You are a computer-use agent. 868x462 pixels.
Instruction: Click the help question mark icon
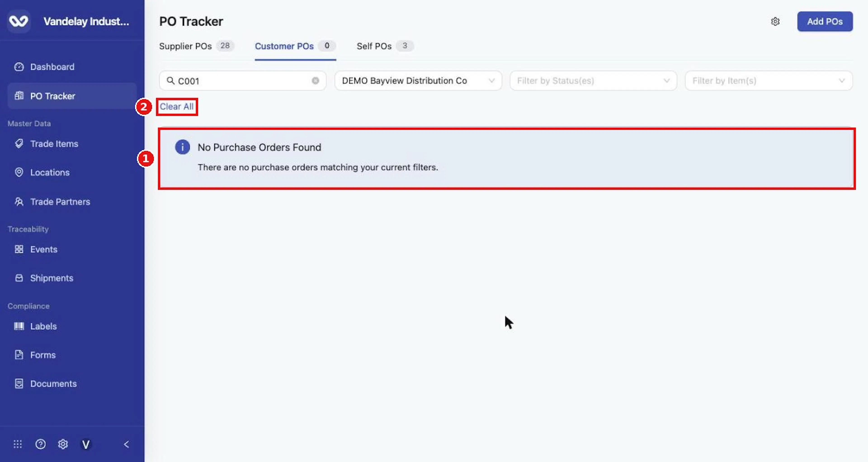coord(40,444)
